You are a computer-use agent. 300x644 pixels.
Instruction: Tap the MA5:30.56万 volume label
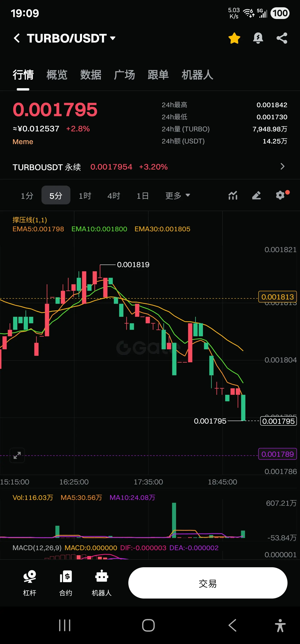(81, 498)
